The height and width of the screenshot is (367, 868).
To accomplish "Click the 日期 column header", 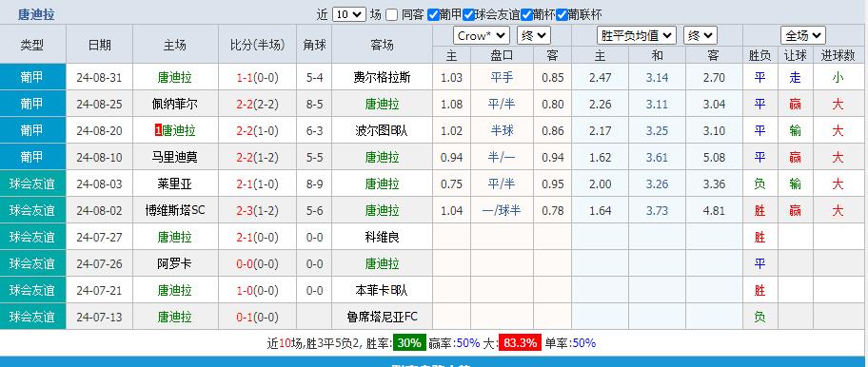I will 99,45.
